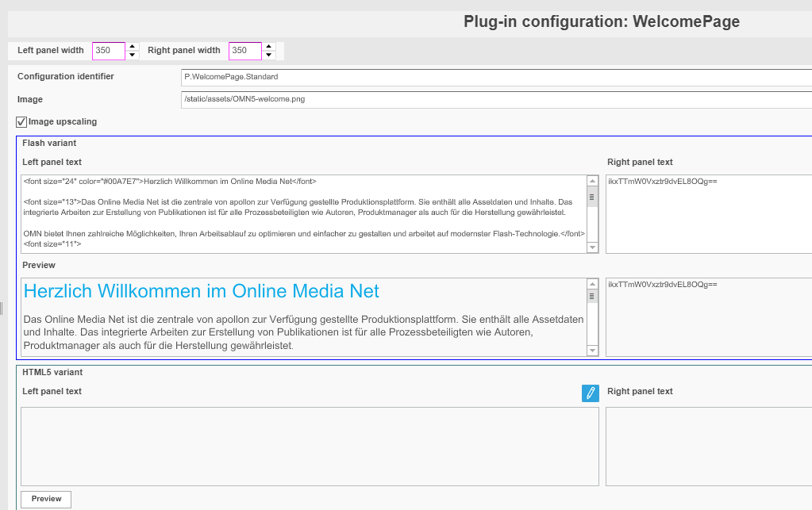Click in Flash left panel text editor
The height and width of the screenshot is (510, 812).
(x=303, y=214)
